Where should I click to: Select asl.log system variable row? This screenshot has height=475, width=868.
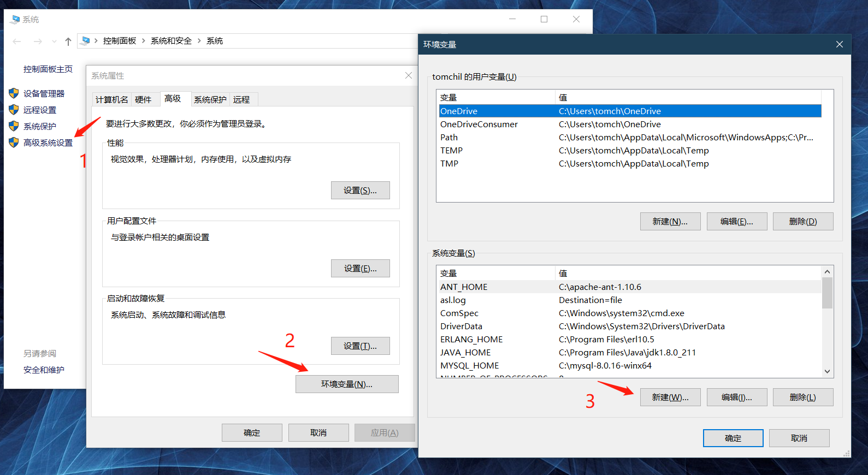[x=630, y=300]
